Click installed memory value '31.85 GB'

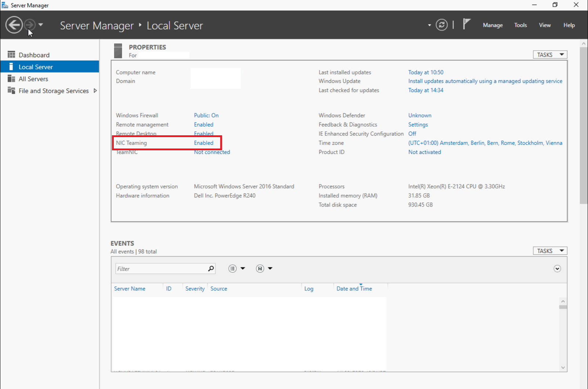click(419, 196)
